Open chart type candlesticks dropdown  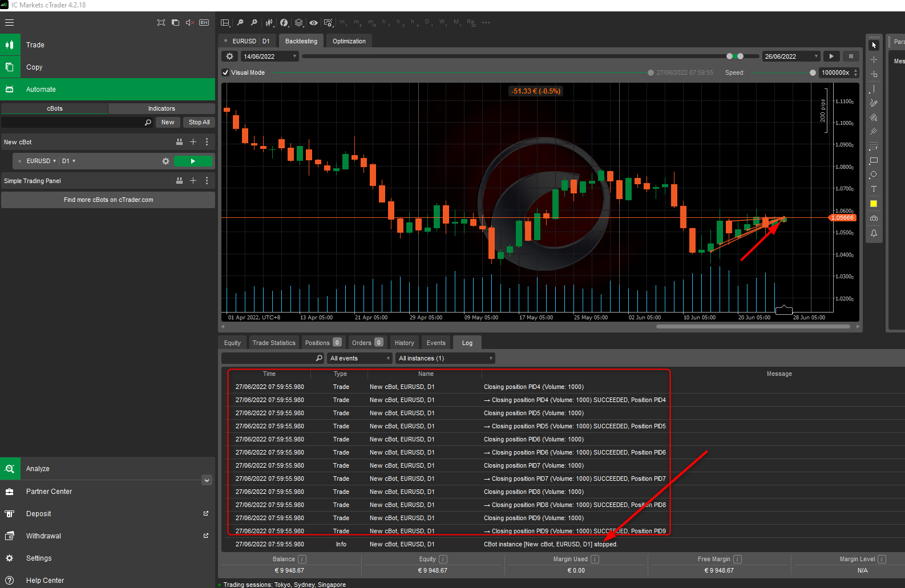(269, 23)
